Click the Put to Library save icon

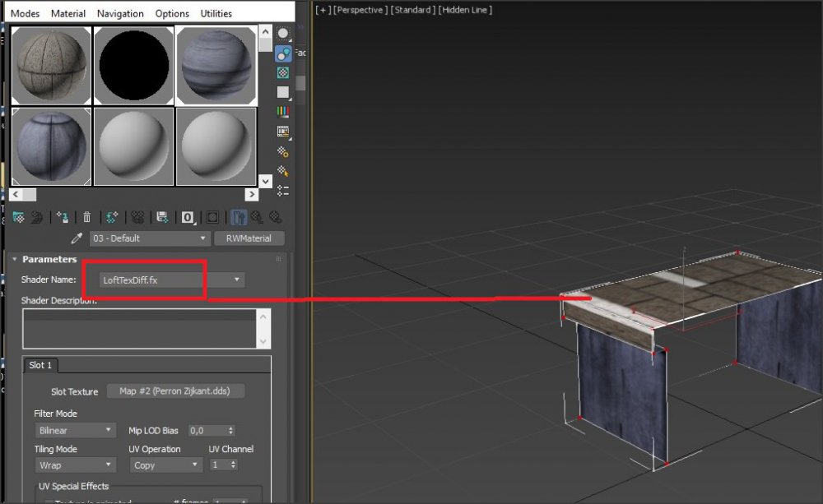click(162, 217)
